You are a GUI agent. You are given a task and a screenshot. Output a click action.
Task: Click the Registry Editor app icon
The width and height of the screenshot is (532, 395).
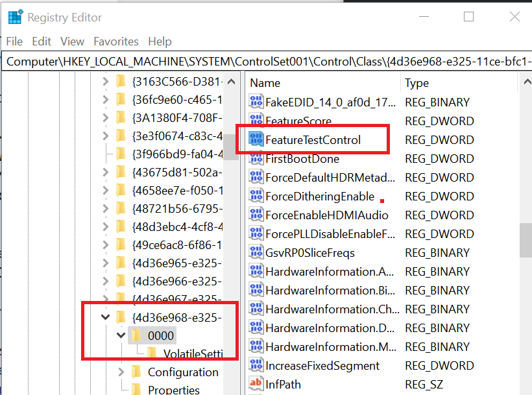(x=16, y=17)
